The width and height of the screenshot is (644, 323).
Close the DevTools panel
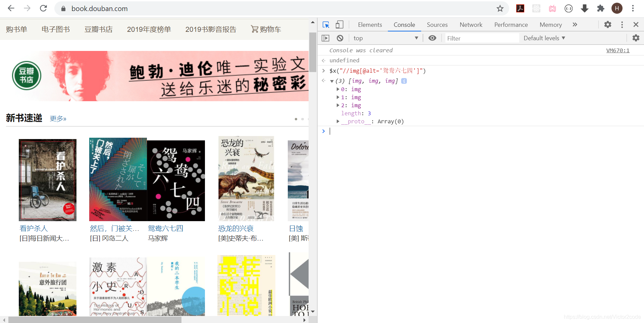pyautogui.click(x=636, y=24)
